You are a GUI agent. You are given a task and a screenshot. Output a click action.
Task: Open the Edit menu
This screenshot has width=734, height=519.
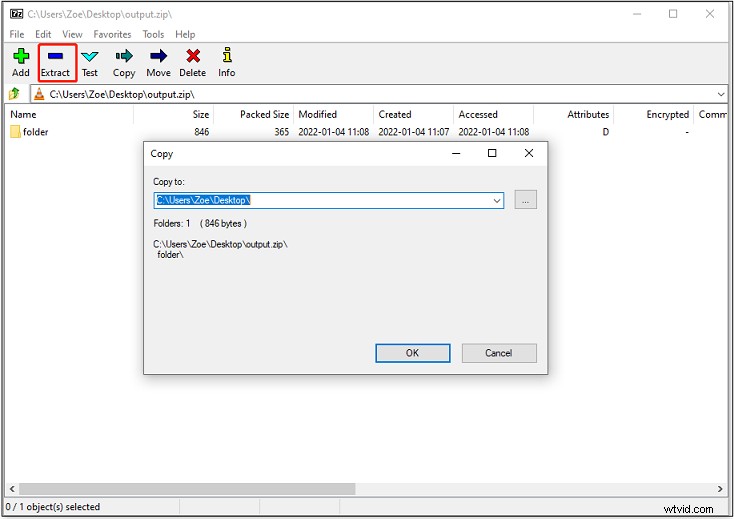pyautogui.click(x=43, y=34)
